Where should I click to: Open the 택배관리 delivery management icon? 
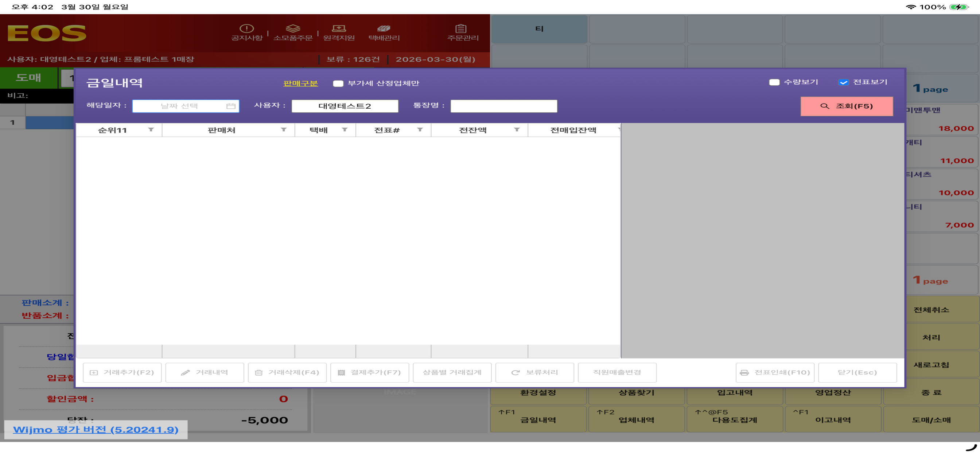coord(384,32)
